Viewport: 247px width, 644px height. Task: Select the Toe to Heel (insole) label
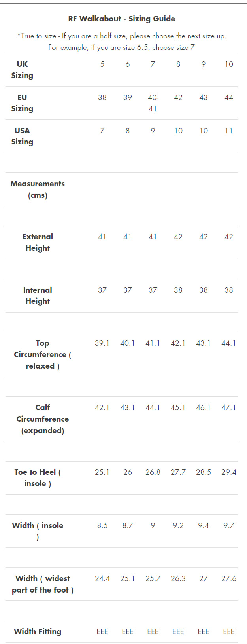38,477
